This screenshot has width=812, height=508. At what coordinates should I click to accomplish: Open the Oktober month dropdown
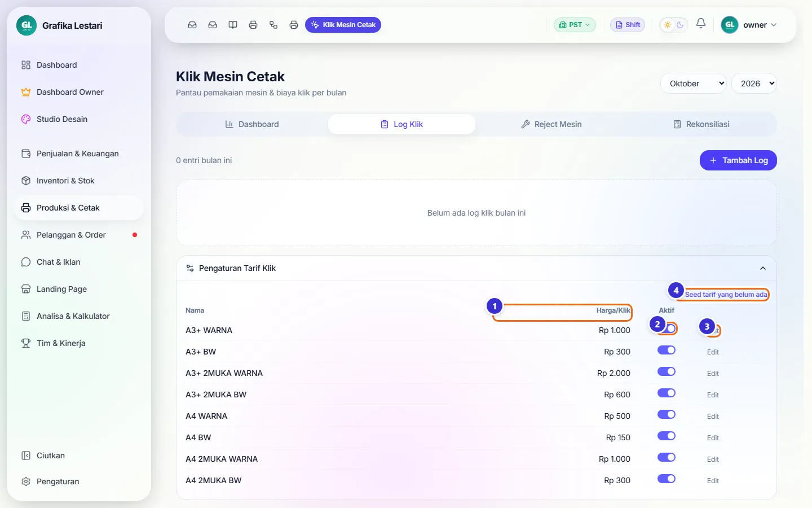click(694, 84)
